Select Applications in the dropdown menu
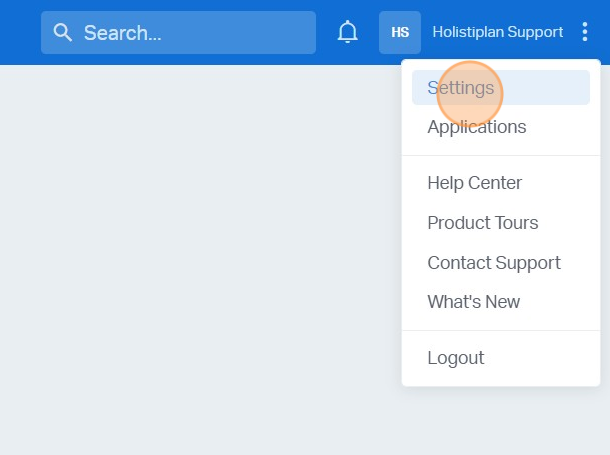Screen dimensions: 610x455 (x=476, y=127)
